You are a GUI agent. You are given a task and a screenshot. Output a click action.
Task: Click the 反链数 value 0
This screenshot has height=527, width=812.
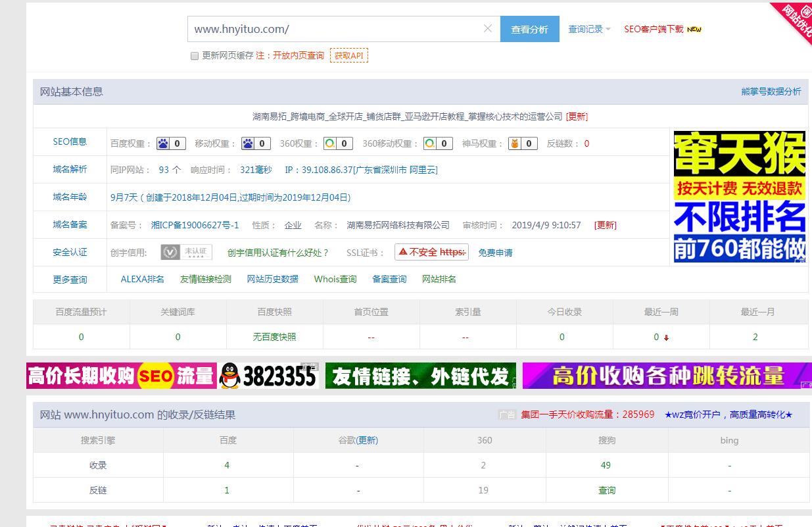(x=586, y=143)
